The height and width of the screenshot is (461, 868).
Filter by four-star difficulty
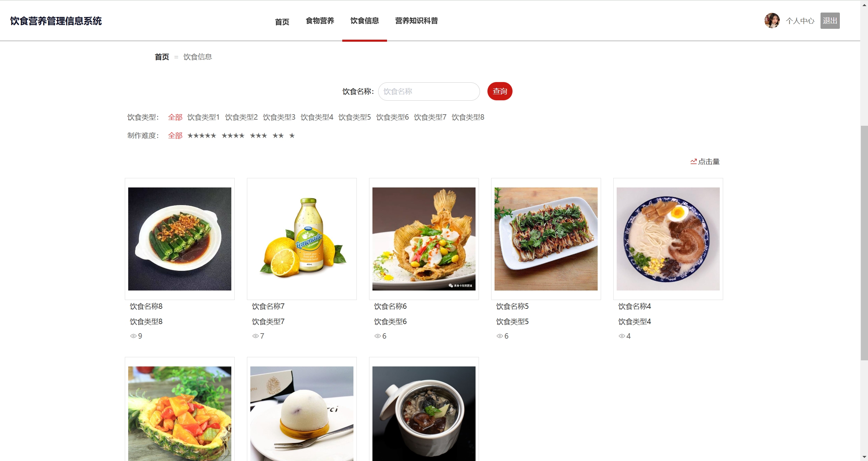[x=233, y=136]
